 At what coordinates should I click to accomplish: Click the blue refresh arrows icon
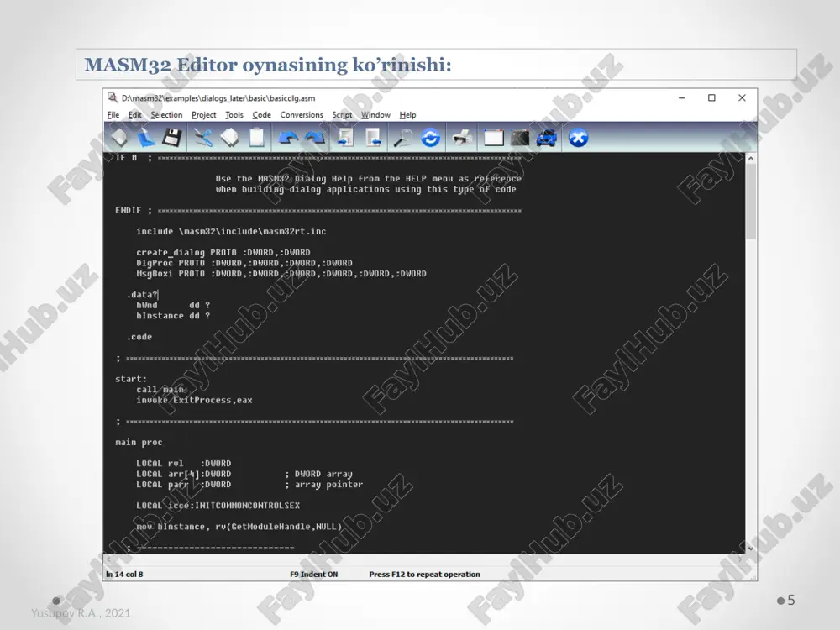pyautogui.click(x=431, y=138)
